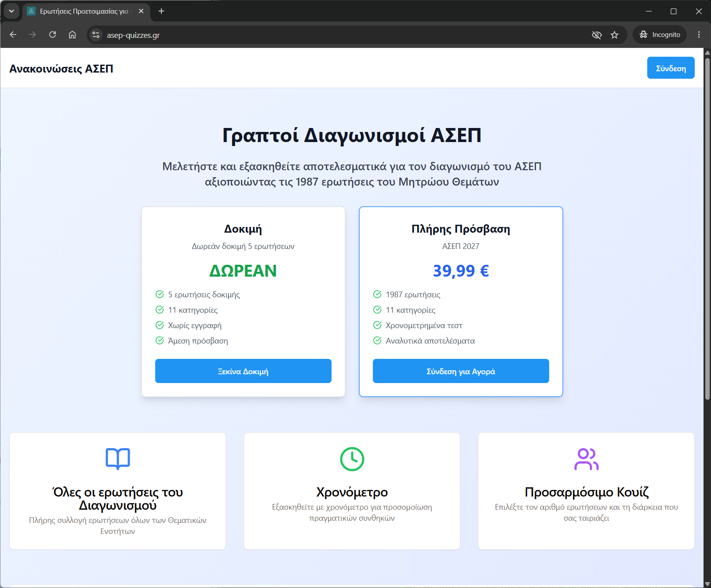Click the browser back arrow
This screenshot has height=588, width=711.
click(x=13, y=35)
